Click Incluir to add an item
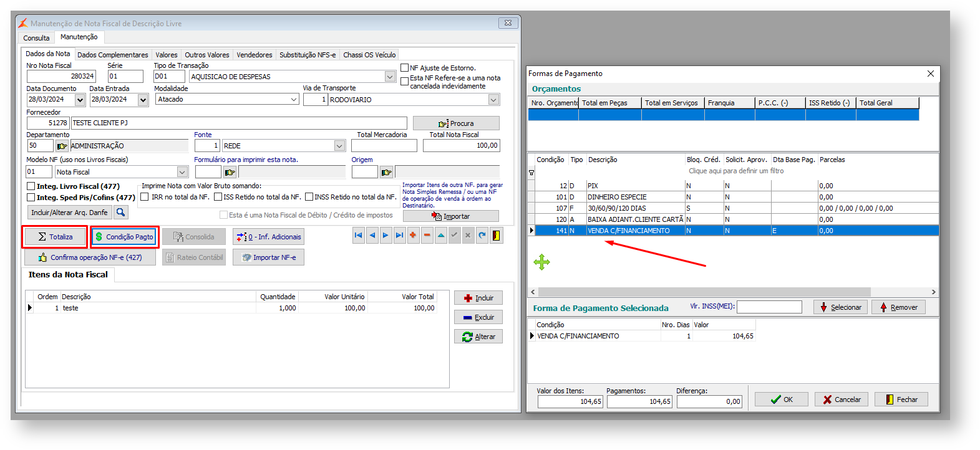Image resolution: width=980 pixels, height=450 pixels. tap(478, 298)
